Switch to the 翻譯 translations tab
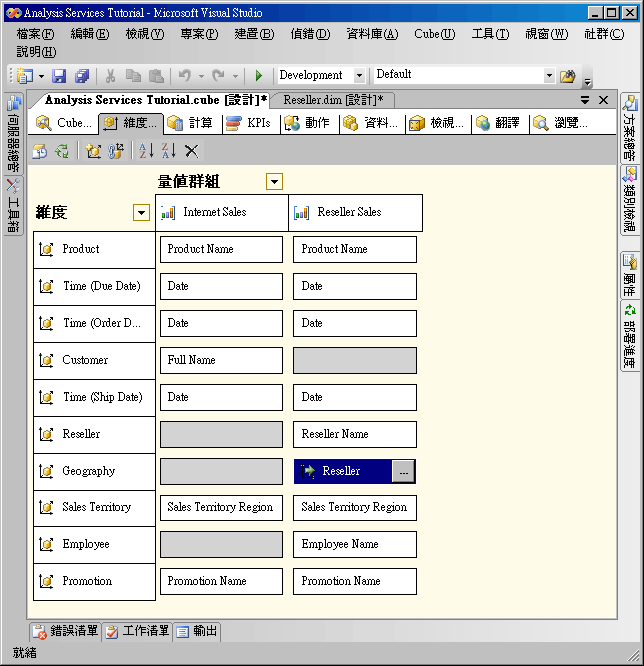This screenshot has width=644, height=666. point(497,123)
